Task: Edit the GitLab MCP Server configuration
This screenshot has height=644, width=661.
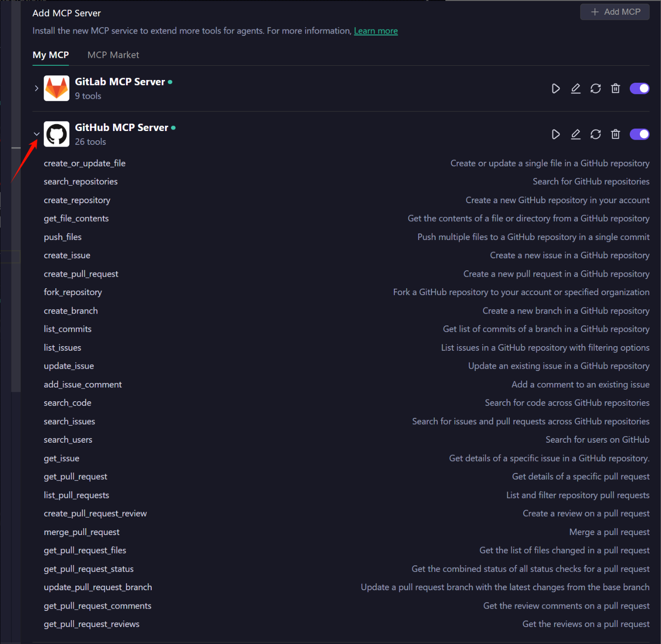Action: 576,89
